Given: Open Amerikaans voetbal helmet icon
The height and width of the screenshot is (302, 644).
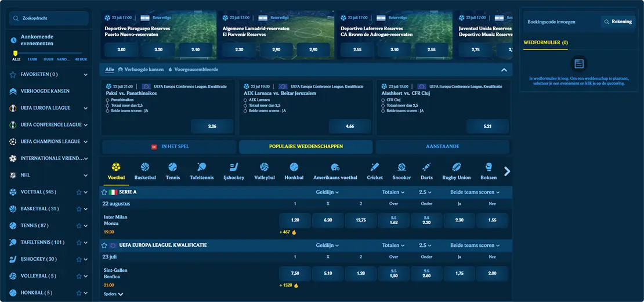Looking at the screenshot, I should tap(335, 167).
